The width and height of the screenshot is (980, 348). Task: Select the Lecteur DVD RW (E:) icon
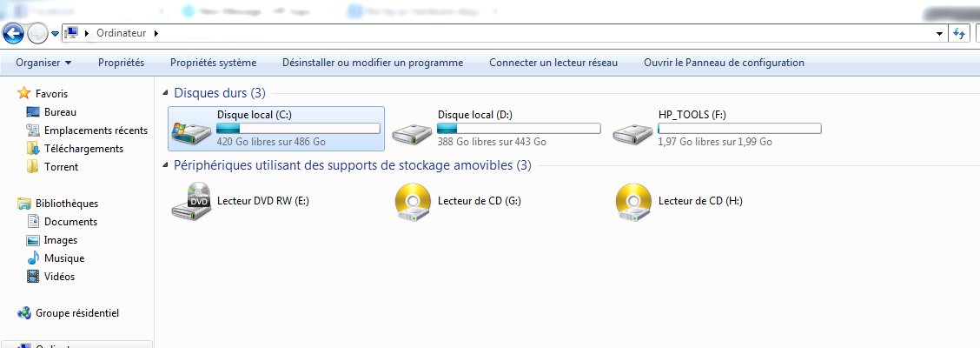click(191, 201)
